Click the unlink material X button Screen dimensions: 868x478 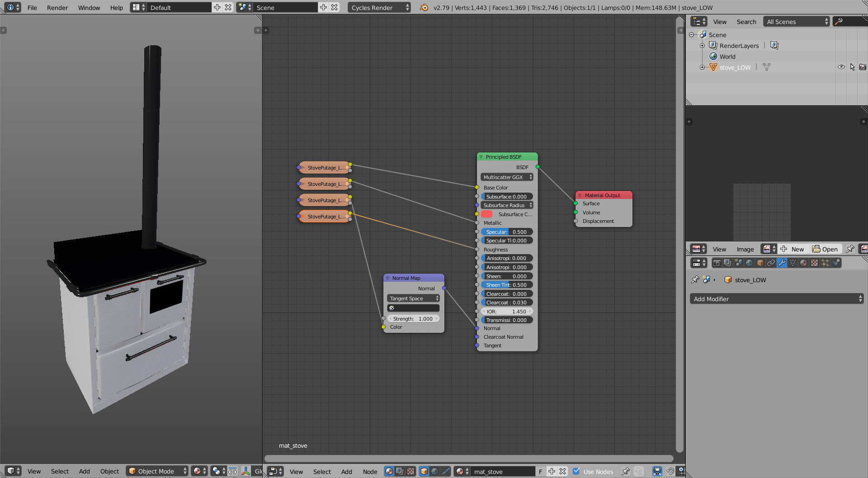(x=563, y=471)
